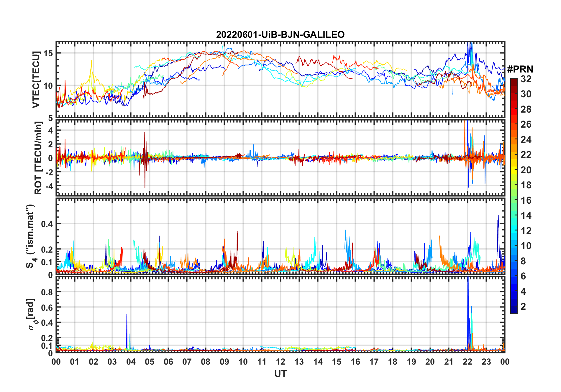The width and height of the screenshot is (561, 392).
Task: Click UT axis tick label 09
Action: point(224,362)
